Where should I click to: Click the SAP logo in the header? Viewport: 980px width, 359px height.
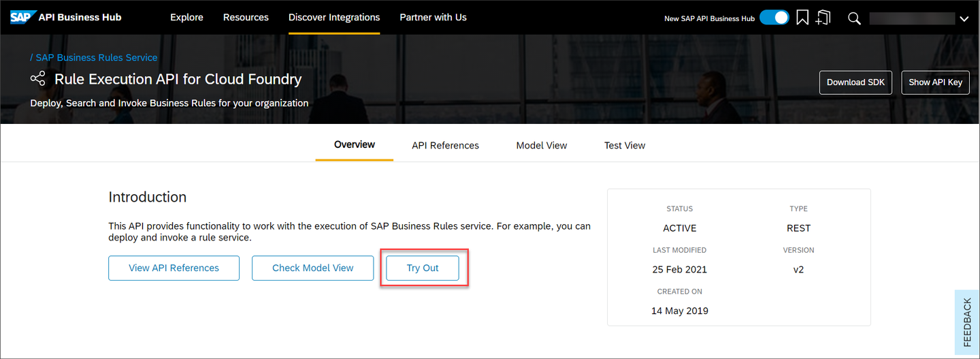[22, 17]
